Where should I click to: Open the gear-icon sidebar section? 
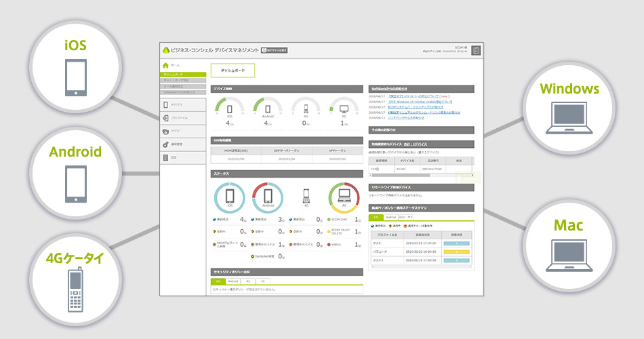point(183,144)
